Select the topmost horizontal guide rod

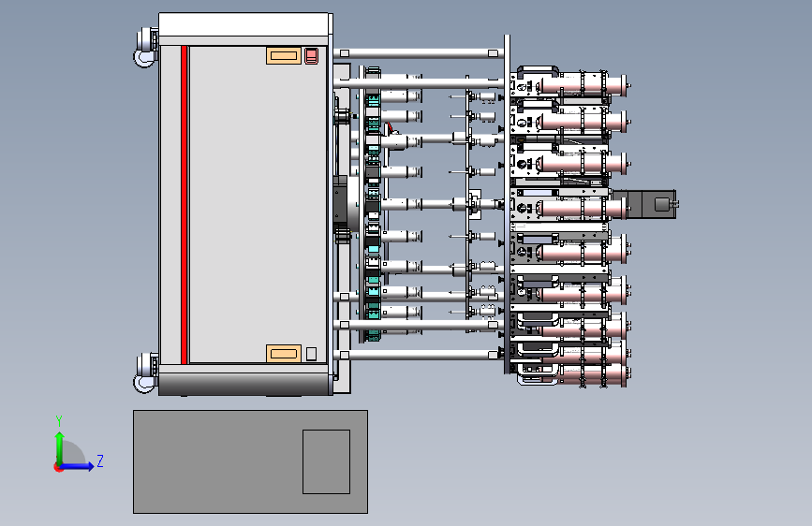[x=419, y=53]
